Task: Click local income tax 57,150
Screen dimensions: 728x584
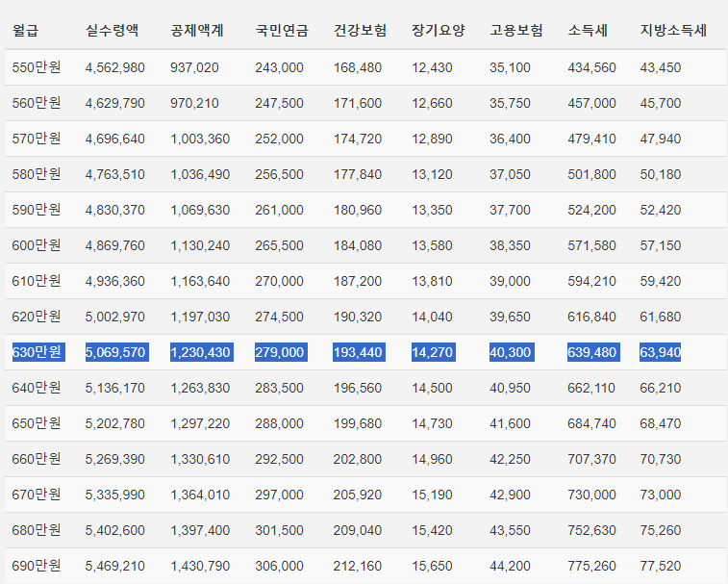Action: click(661, 245)
